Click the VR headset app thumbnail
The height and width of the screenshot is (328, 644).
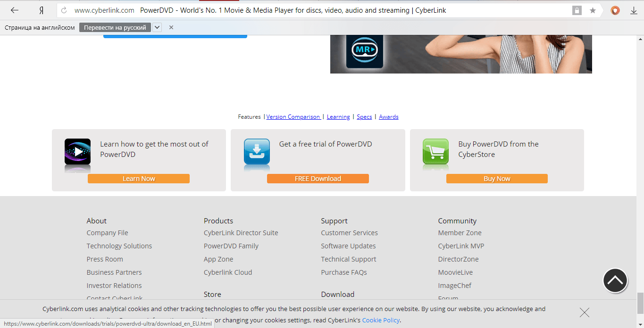365,51
